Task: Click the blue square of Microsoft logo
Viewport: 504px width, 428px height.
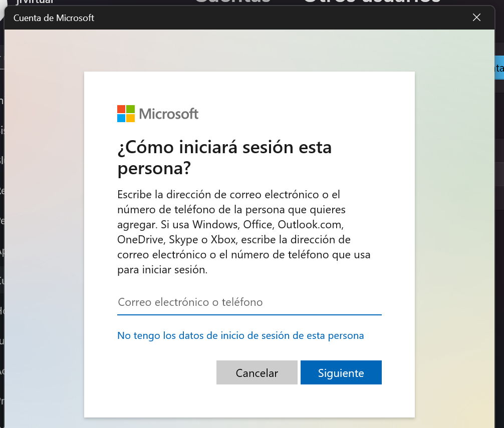Action: tap(121, 118)
